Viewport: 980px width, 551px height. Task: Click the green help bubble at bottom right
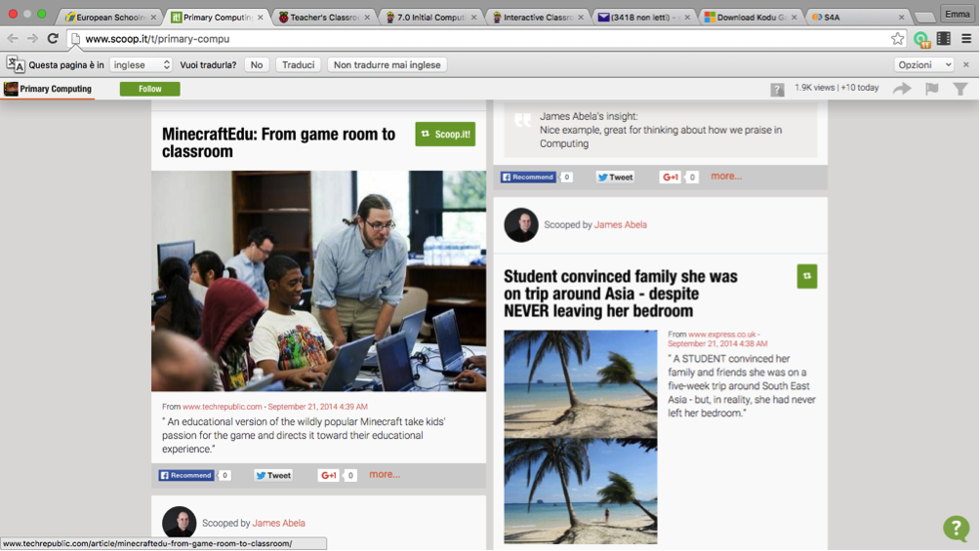pyautogui.click(x=957, y=529)
